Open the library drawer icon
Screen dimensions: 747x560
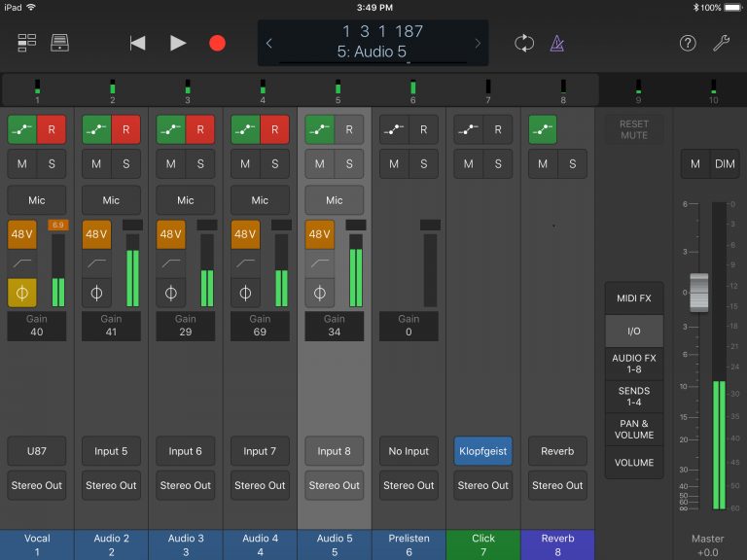coord(59,43)
